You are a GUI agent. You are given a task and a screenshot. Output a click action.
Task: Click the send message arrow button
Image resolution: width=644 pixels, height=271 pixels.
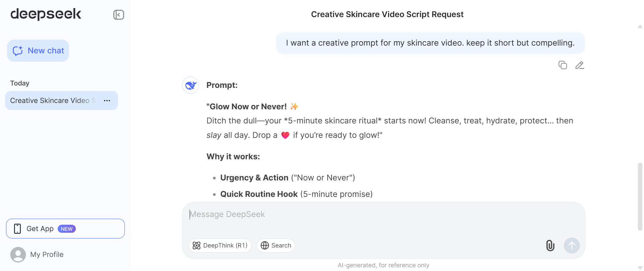(572, 246)
